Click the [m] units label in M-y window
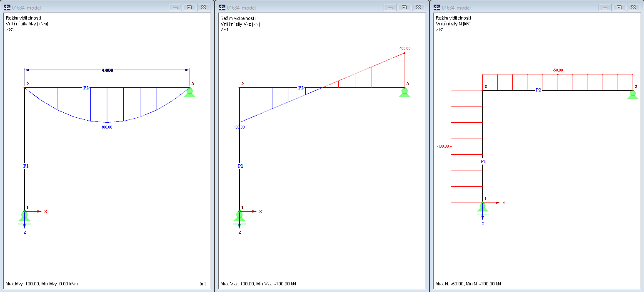This screenshot has height=292, width=644. tap(202, 284)
